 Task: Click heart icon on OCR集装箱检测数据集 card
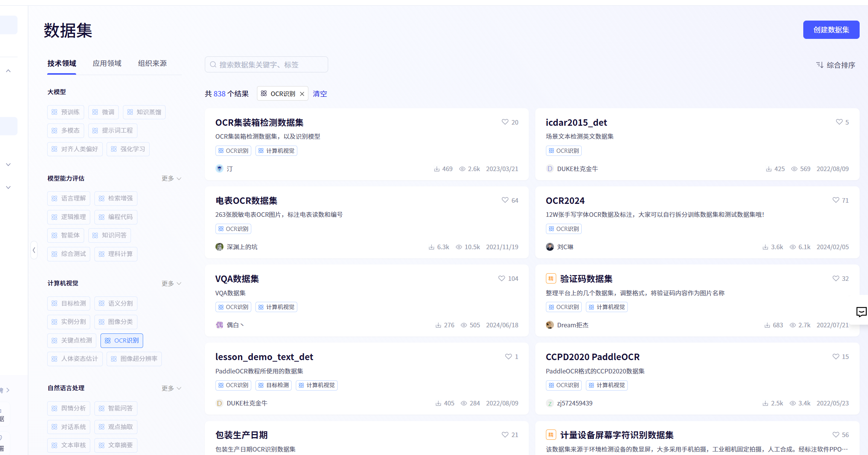[505, 122]
